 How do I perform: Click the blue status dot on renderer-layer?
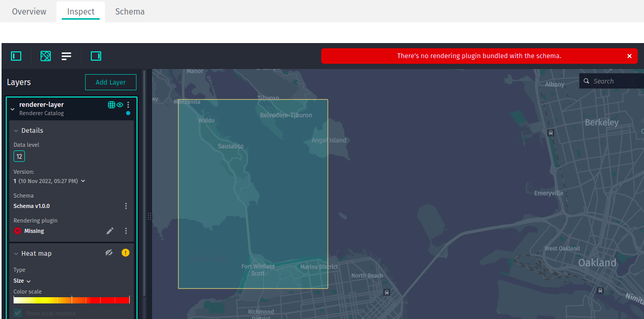click(128, 113)
